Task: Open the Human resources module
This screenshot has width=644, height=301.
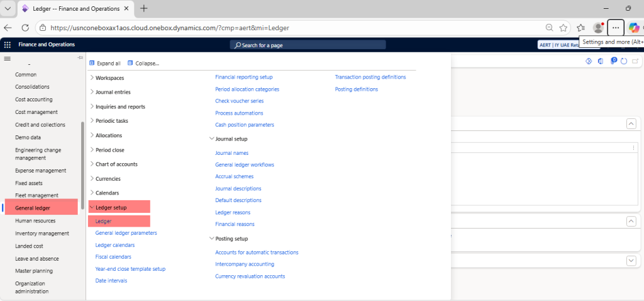Action: pos(35,221)
